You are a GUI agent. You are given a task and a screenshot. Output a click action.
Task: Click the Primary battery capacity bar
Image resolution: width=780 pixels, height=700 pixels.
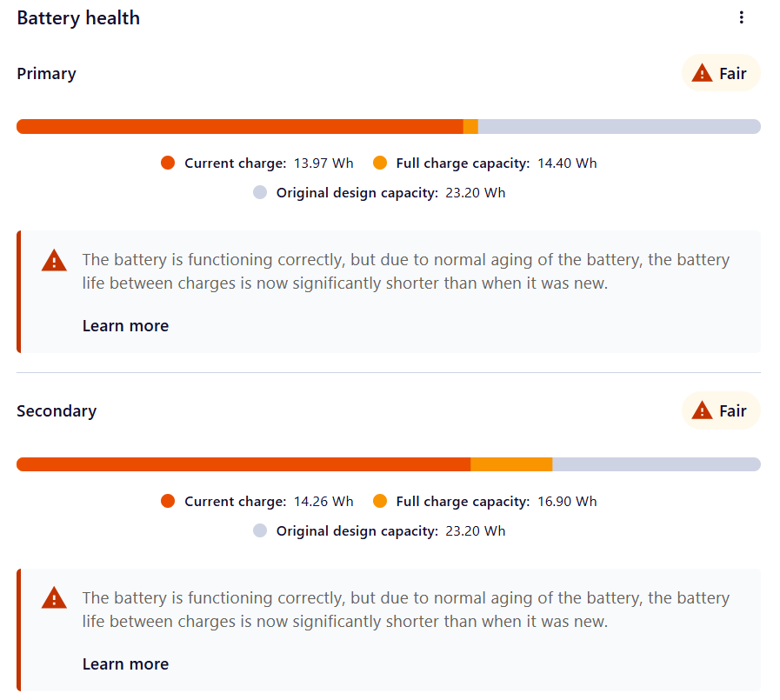(389, 126)
